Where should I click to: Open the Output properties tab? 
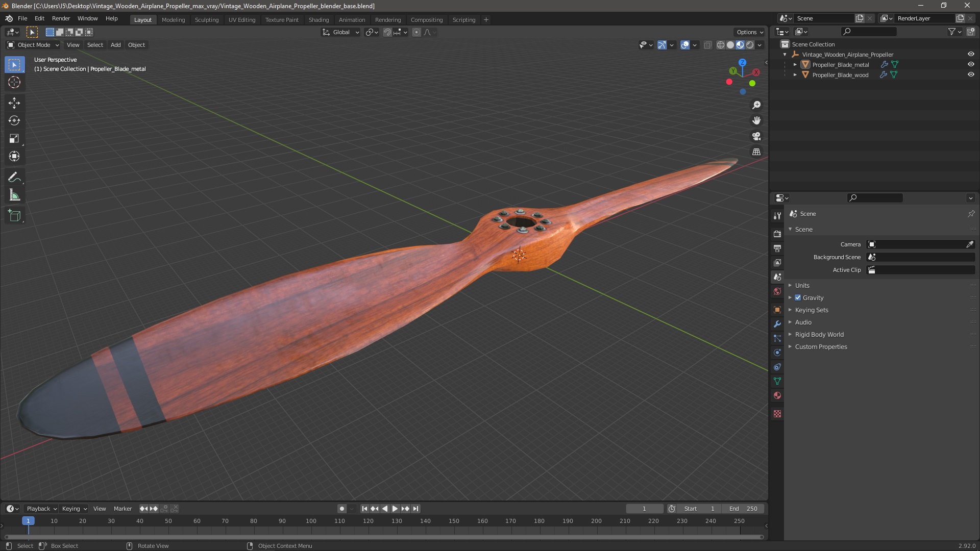pyautogui.click(x=777, y=248)
